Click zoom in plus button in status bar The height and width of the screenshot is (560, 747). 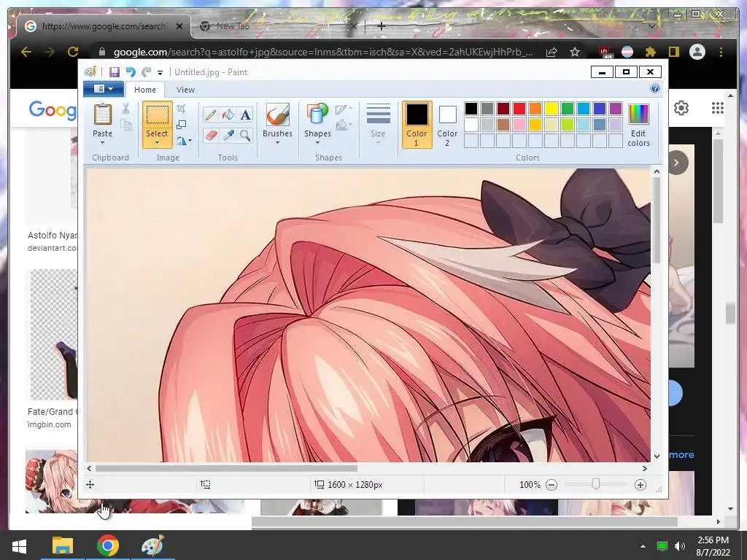(x=640, y=485)
